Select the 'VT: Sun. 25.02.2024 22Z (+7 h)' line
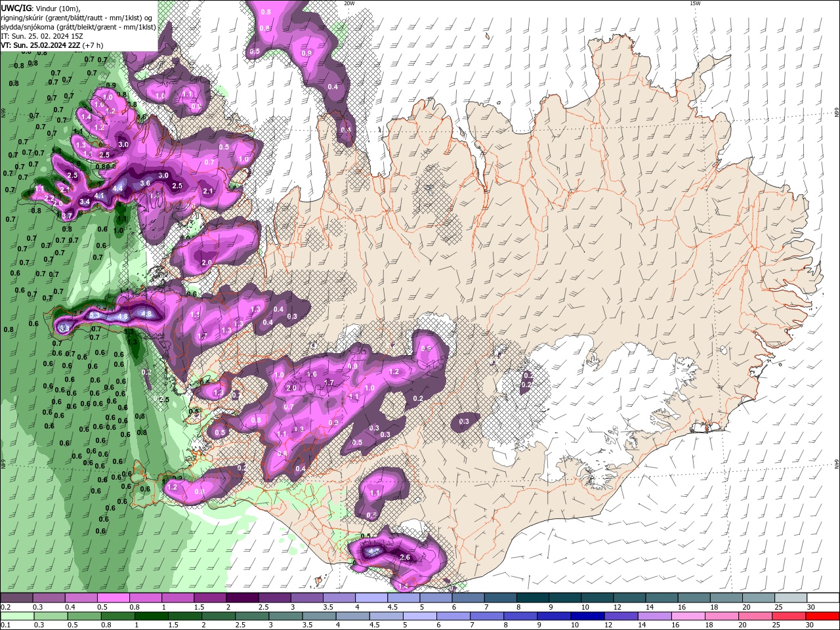840x630 pixels. click(52, 45)
